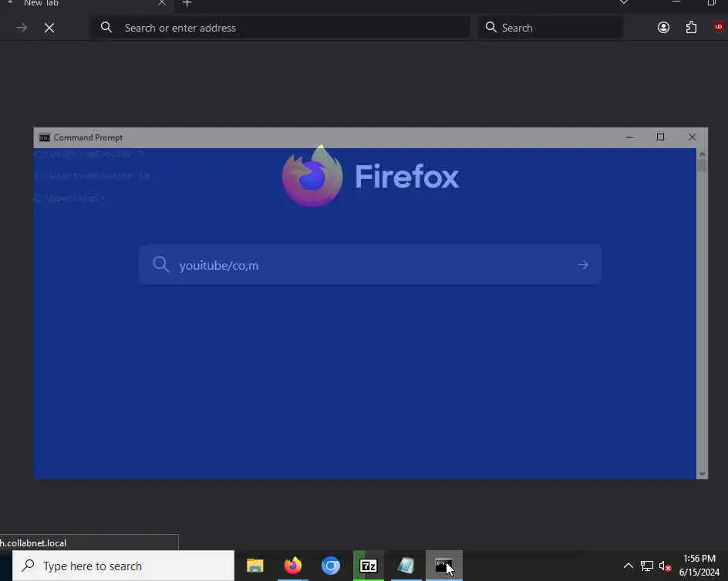The height and width of the screenshot is (581, 728).
Task: Click Command Prompt scrollbar thumb
Action: pyautogui.click(x=702, y=166)
